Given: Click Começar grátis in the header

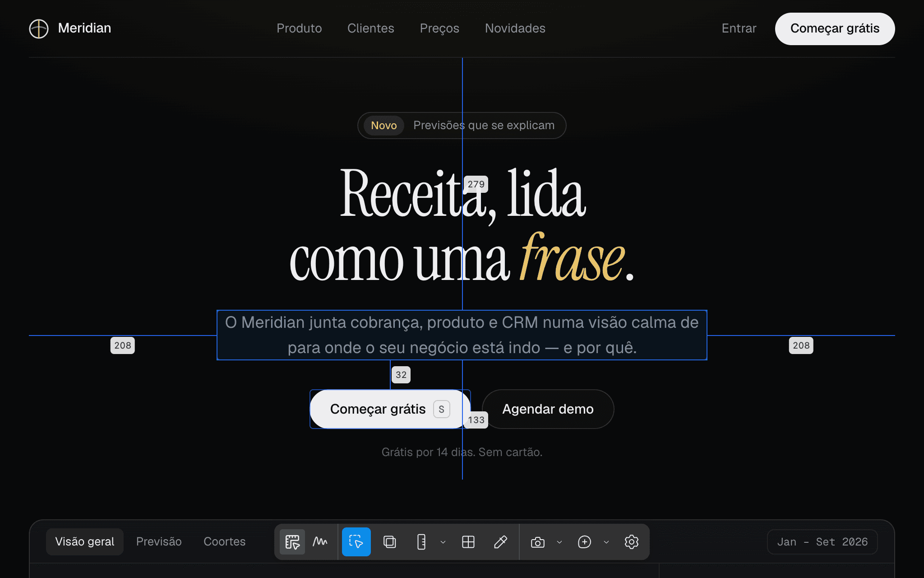Looking at the screenshot, I should (x=835, y=28).
